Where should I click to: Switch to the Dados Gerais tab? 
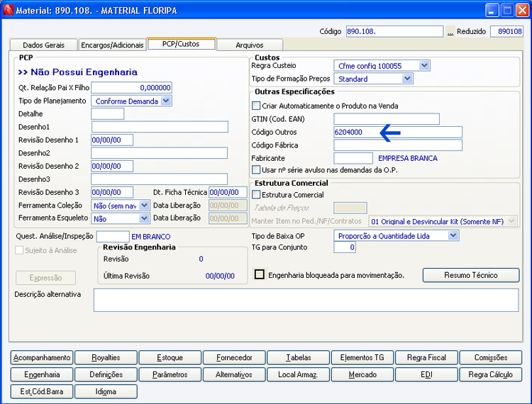point(43,45)
